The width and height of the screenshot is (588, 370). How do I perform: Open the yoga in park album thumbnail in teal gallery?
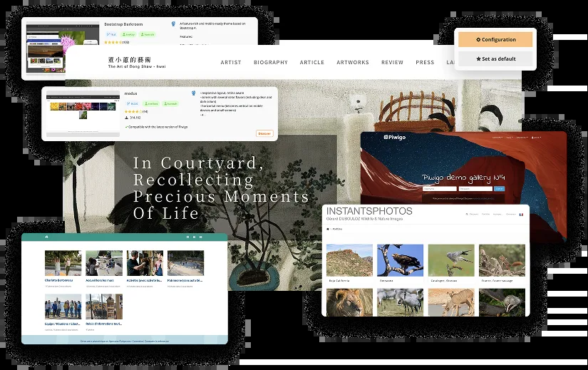pos(63,263)
